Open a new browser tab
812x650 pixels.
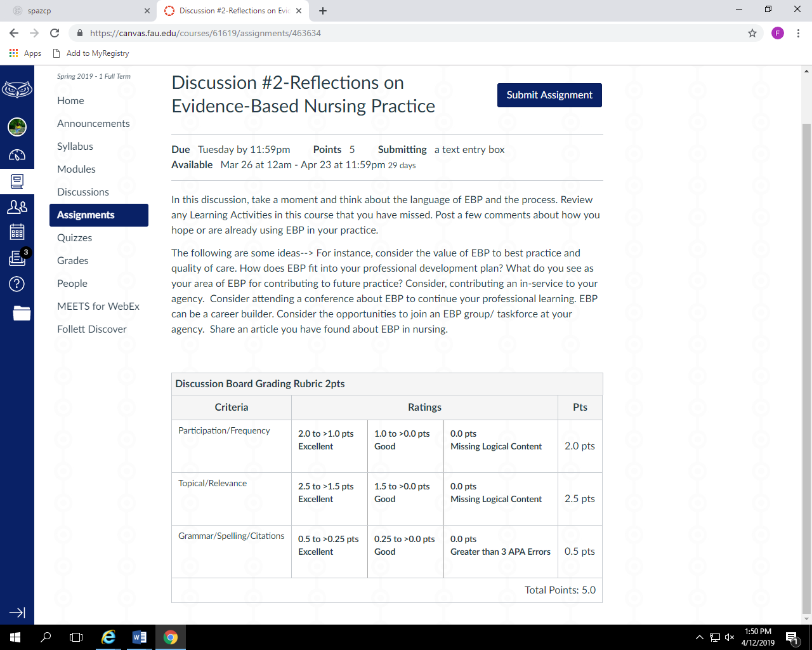(x=323, y=11)
